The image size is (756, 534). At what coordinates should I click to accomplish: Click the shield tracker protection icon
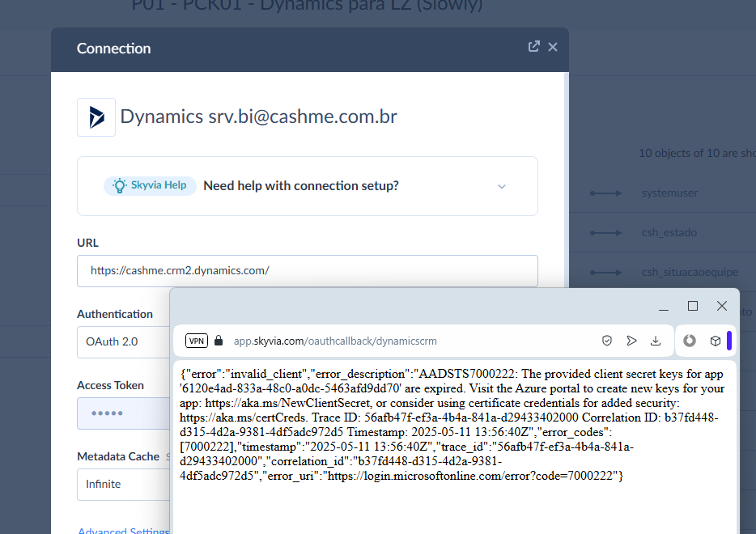click(x=607, y=341)
